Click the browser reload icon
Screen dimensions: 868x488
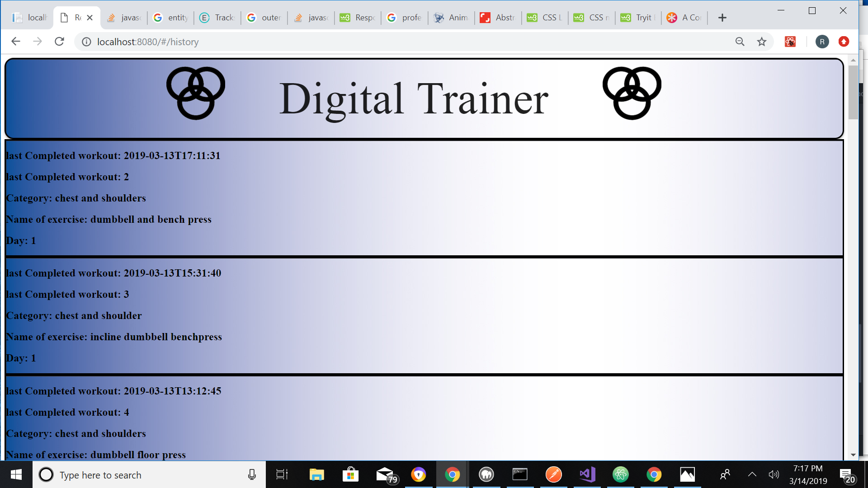pyautogui.click(x=59, y=42)
